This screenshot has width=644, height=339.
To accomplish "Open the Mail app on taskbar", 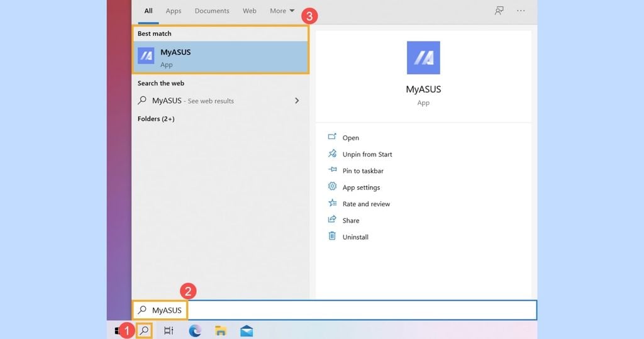I will pos(247,330).
